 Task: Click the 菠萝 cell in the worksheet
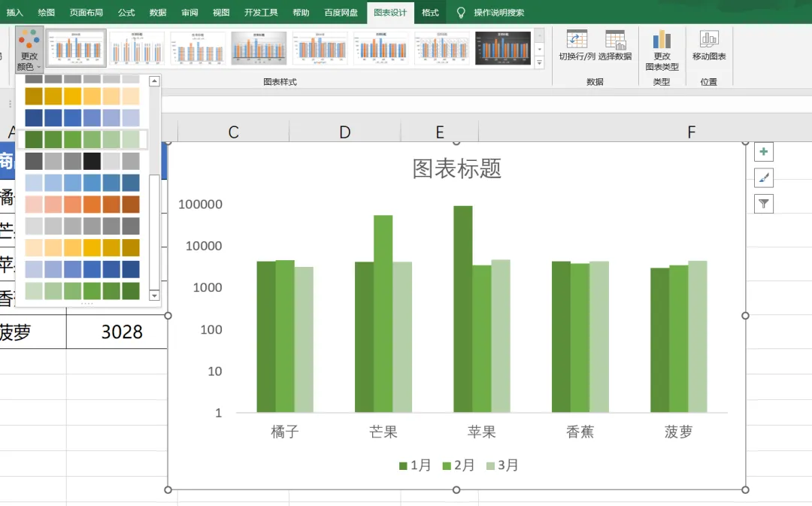point(32,332)
